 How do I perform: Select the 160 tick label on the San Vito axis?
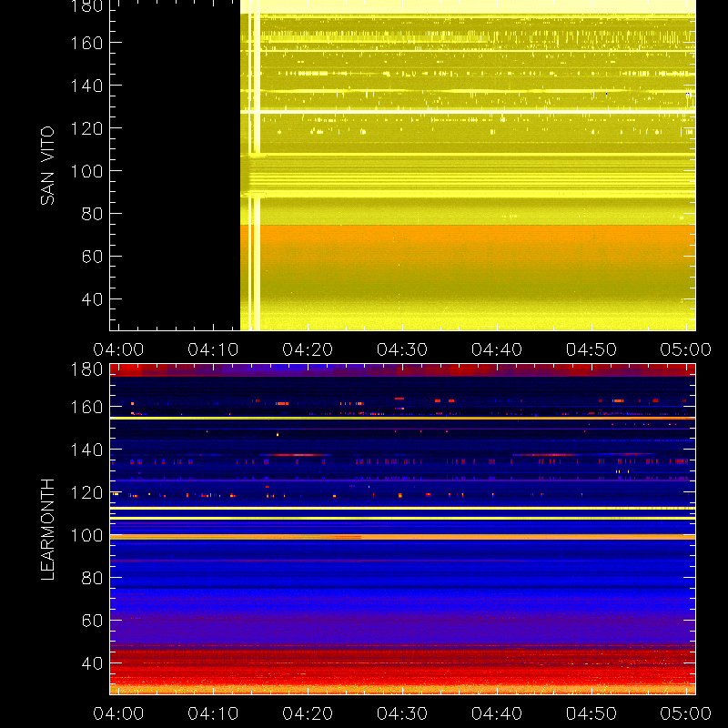point(86,43)
